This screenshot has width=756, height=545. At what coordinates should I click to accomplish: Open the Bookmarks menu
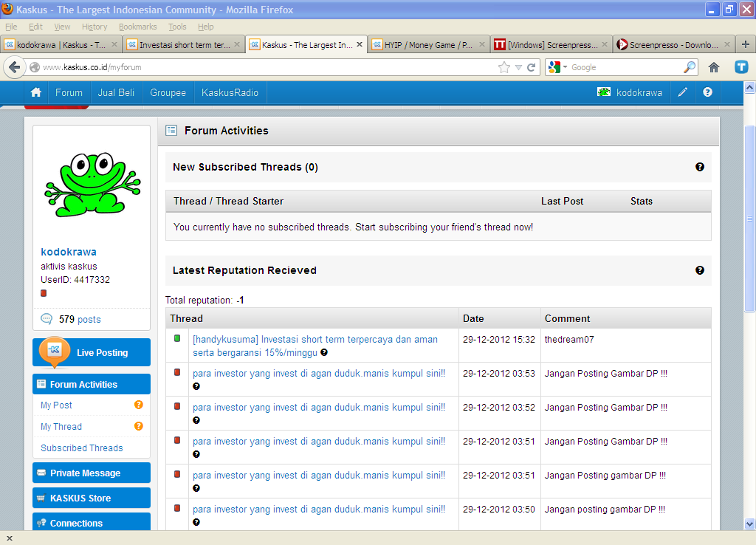[x=138, y=27]
